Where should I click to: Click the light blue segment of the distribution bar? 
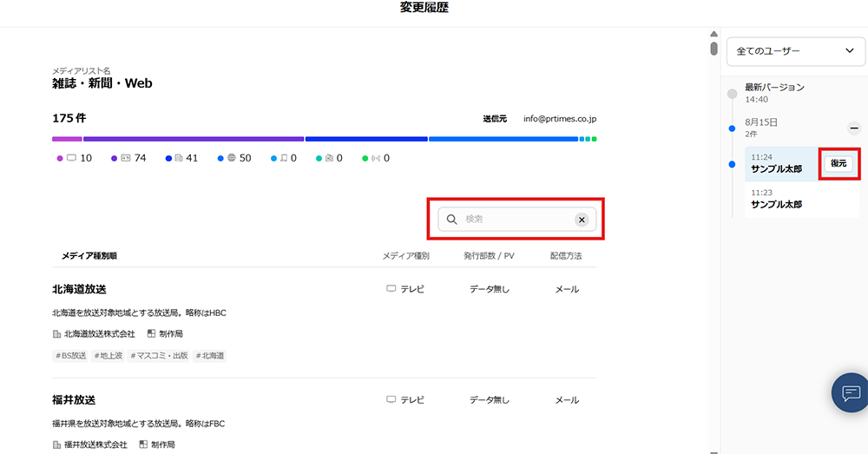[x=503, y=139]
